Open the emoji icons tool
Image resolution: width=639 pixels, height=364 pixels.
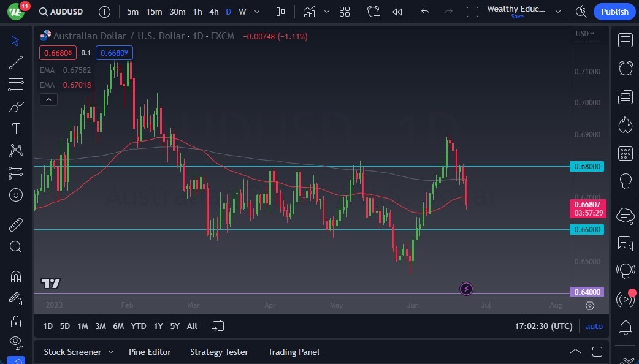16,195
